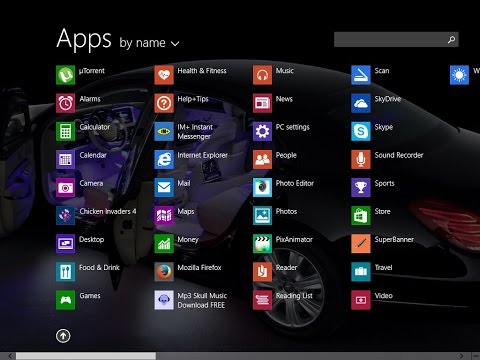Viewport: 480px width, 360px height.
Task: Click the horizontal scrollbar thumb
Action: pos(86,356)
